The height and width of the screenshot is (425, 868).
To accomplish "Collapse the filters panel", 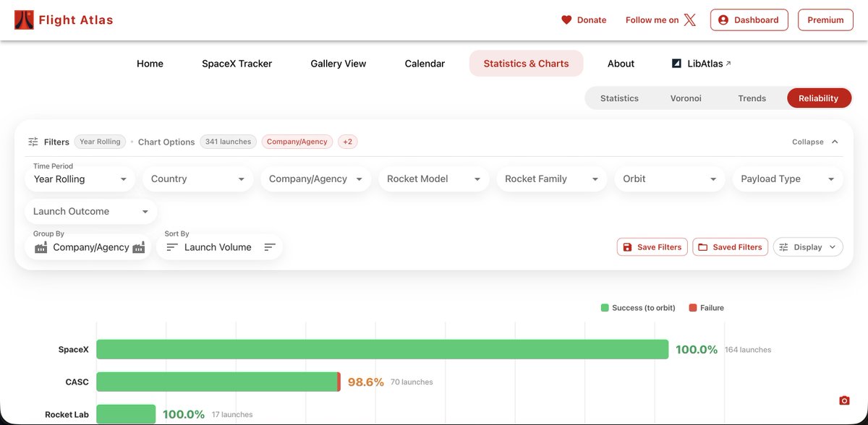I will (x=815, y=142).
